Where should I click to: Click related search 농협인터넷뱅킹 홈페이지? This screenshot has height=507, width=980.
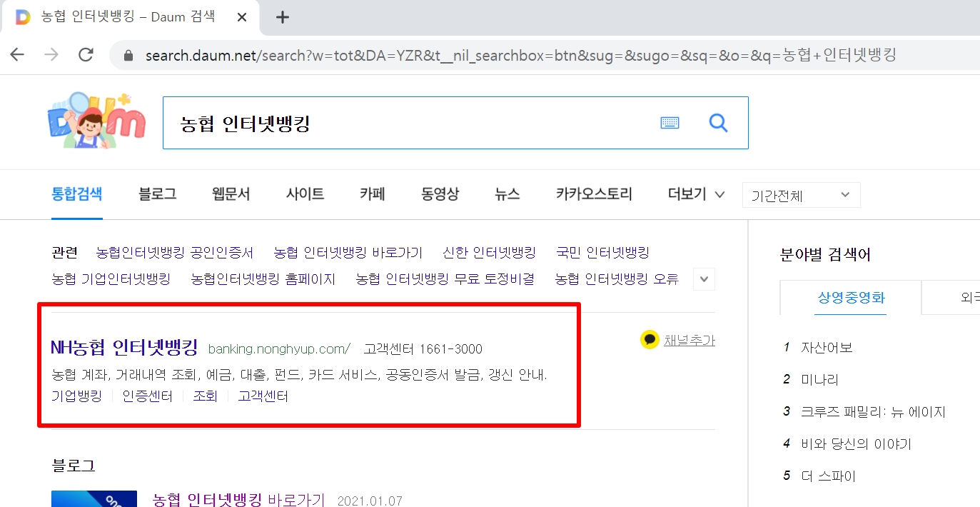pos(263,278)
